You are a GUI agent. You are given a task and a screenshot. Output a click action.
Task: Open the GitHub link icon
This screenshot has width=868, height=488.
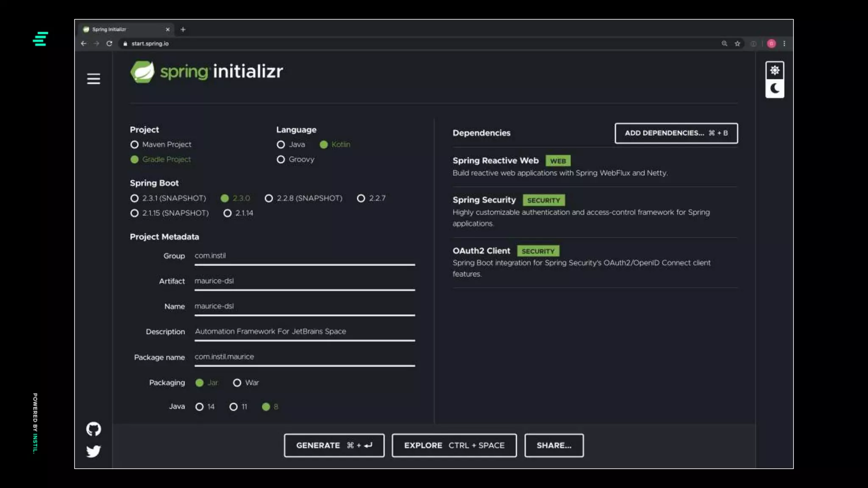tap(93, 429)
